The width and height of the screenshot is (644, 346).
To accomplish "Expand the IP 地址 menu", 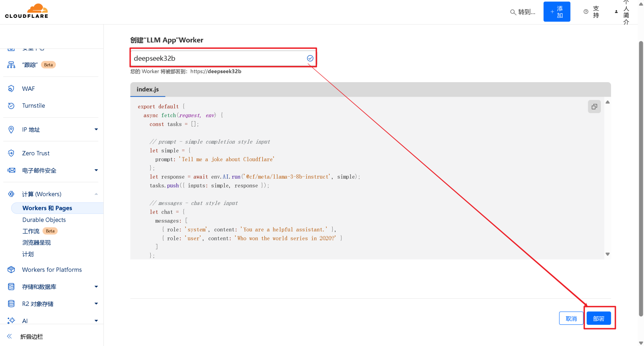I will click(96, 129).
